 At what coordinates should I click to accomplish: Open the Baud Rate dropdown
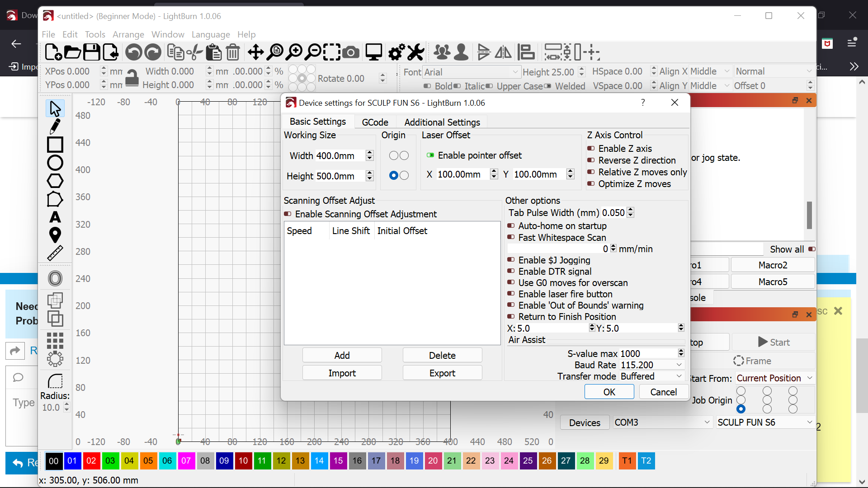652,365
